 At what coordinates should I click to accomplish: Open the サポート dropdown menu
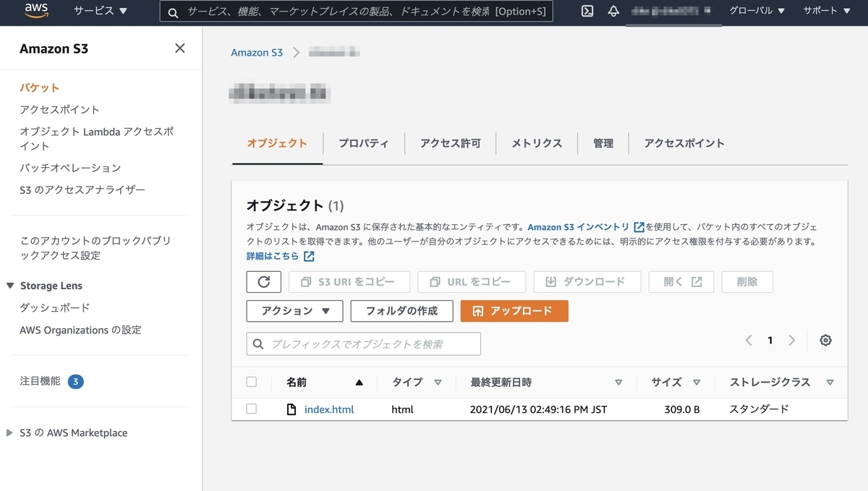[x=827, y=11]
